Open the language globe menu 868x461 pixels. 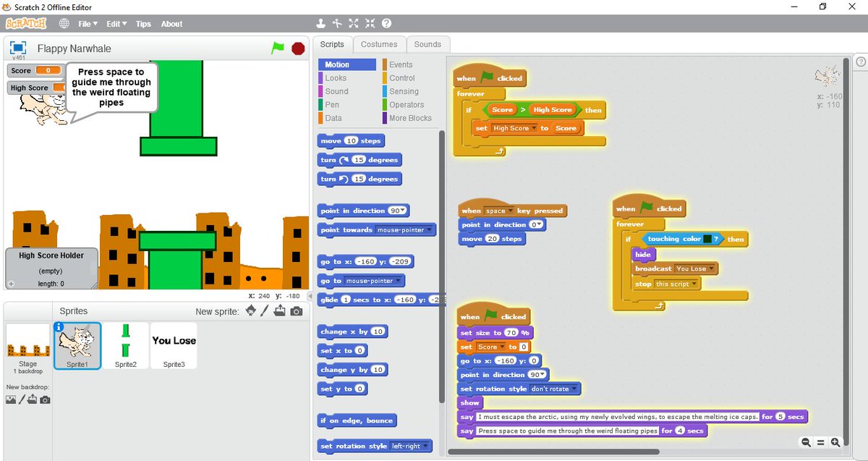[64, 23]
